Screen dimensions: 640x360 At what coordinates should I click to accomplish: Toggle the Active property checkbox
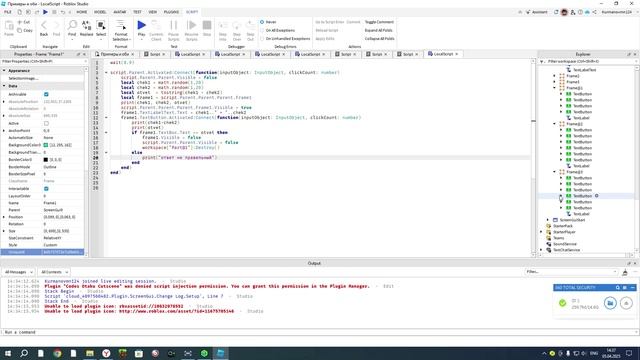coord(46,123)
